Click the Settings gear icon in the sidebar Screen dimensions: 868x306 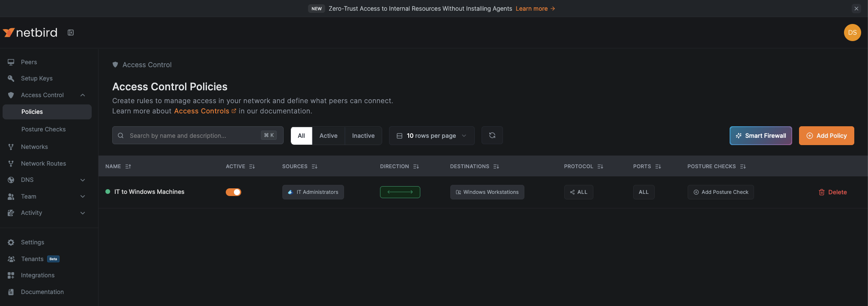pos(11,242)
